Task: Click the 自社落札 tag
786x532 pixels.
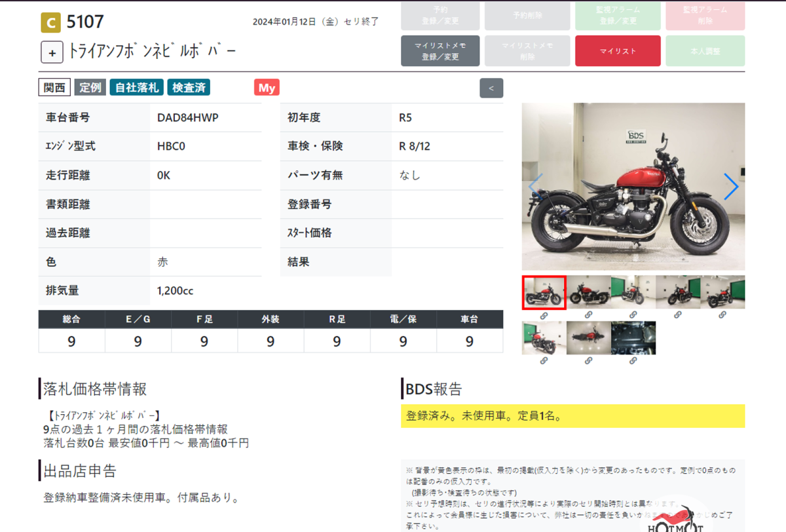Action: [x=137, y=88]
